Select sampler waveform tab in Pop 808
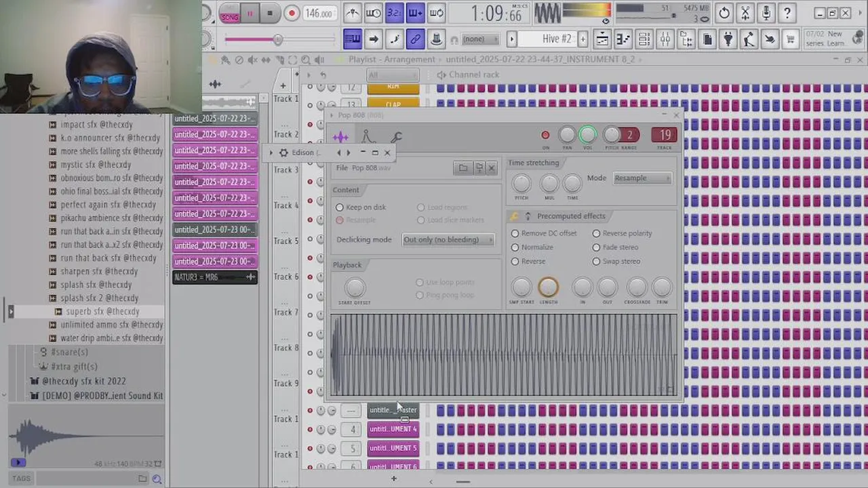868x488 pixels. click(x=340, y=138)
